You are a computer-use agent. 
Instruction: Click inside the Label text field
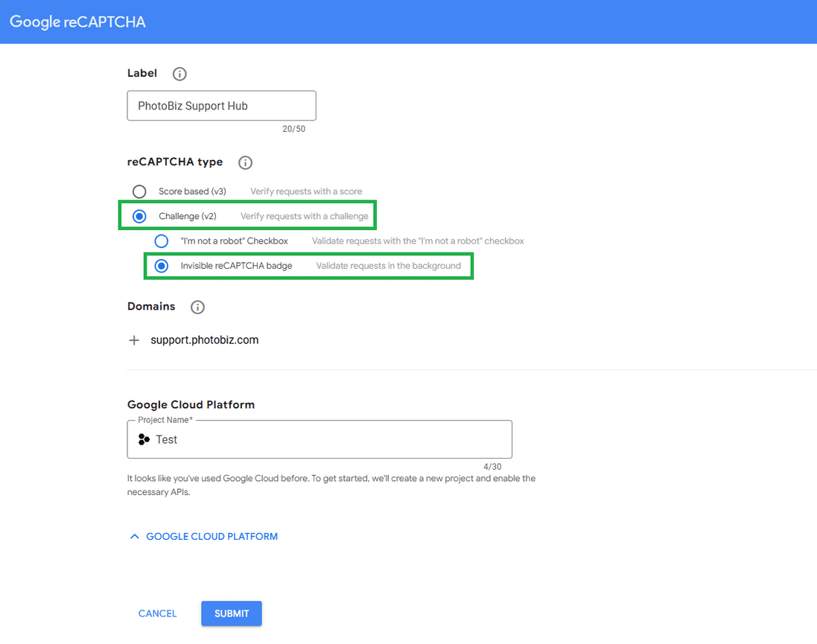coord(221,105)
